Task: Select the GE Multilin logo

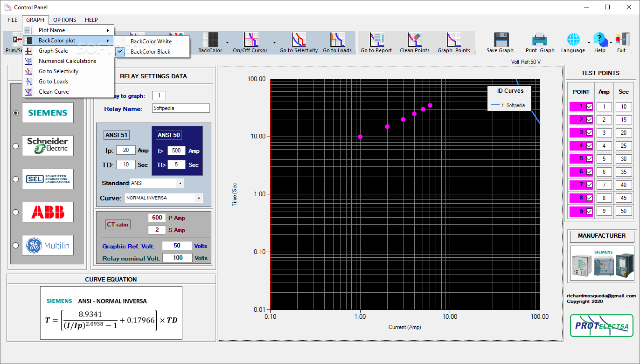Action: click(x=48, y=245)
